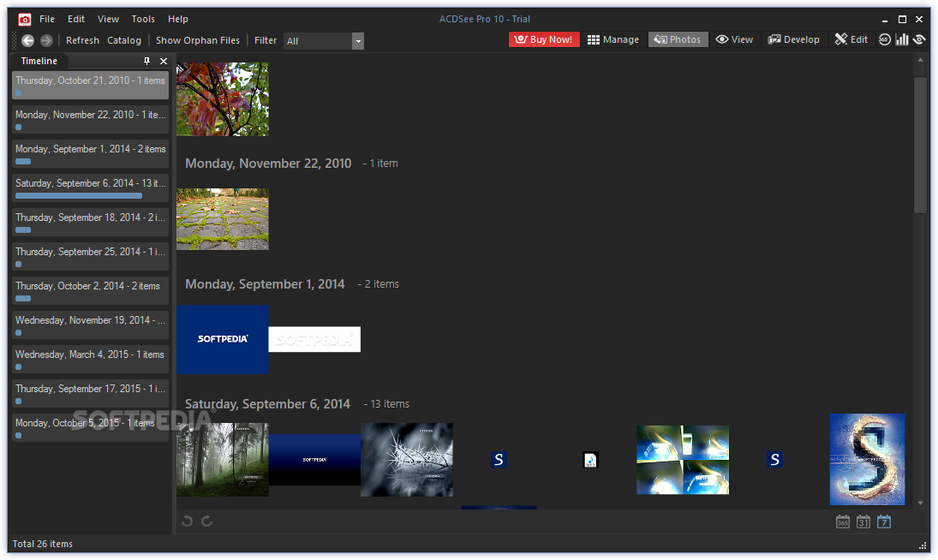Select the blue Softpedia logo thumbnail
The image size is (938, 560).
[223, 339]
